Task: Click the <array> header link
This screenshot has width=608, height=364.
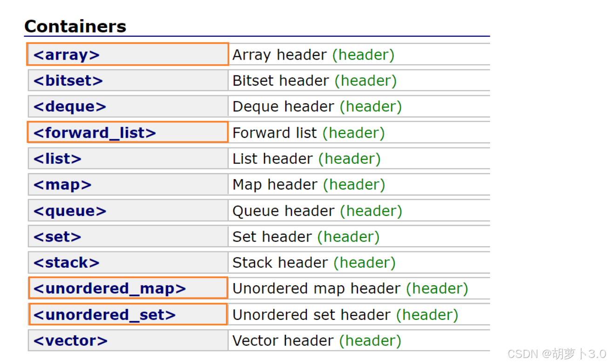Action: [67, 55]
